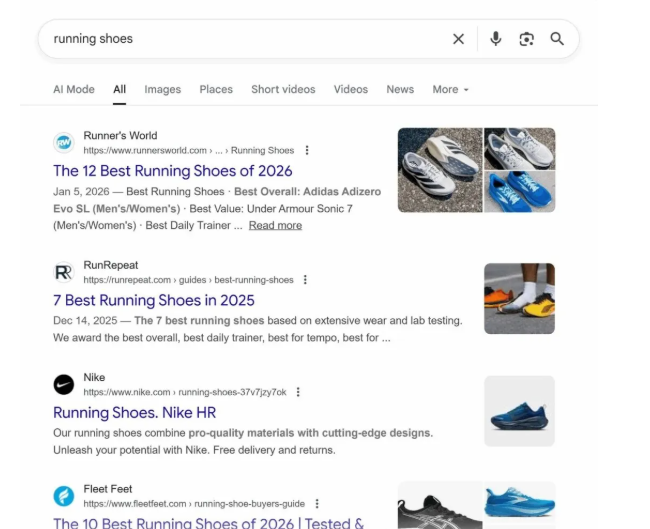Open options menu for Runner's World result
The width and height of the screenshot is (650, 529).
[x=307, y=150]
